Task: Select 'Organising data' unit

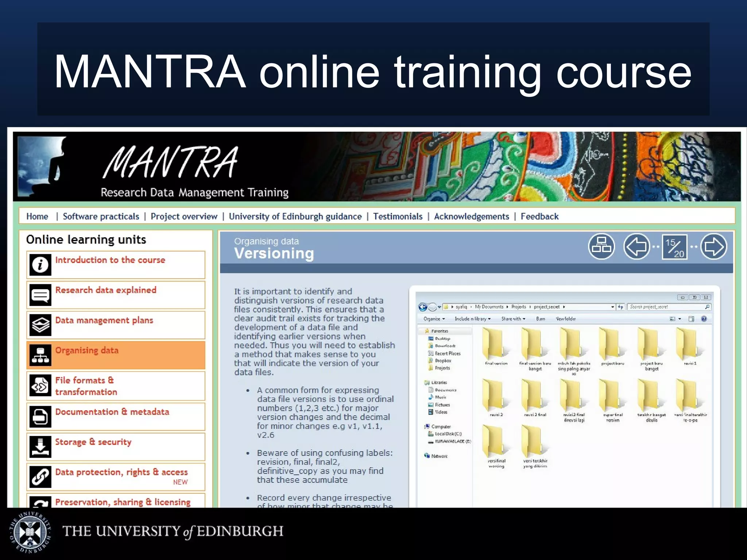Action: 116,355
